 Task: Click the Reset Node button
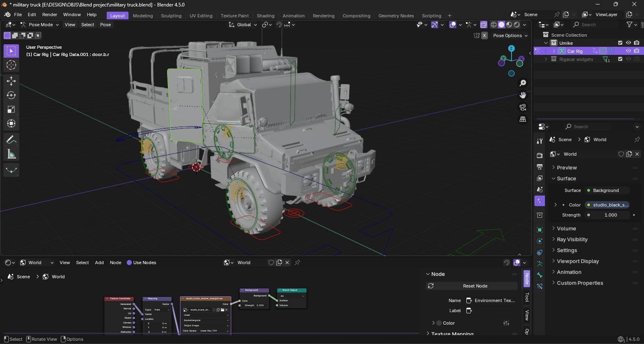click(472, 286)
